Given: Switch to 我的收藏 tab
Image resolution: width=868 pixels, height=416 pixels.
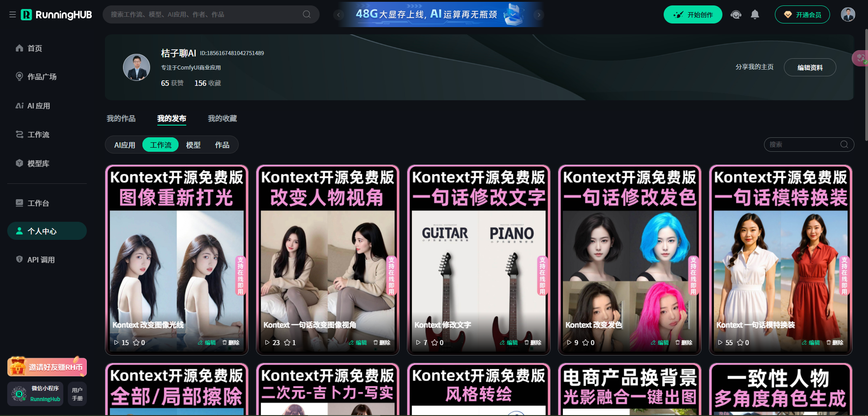Looking at the screenshot, I should pyautogui.click(x=222, y=118).
